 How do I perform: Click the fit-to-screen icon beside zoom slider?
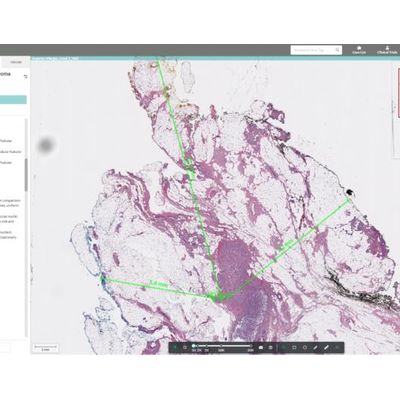[x=185, y=347]
